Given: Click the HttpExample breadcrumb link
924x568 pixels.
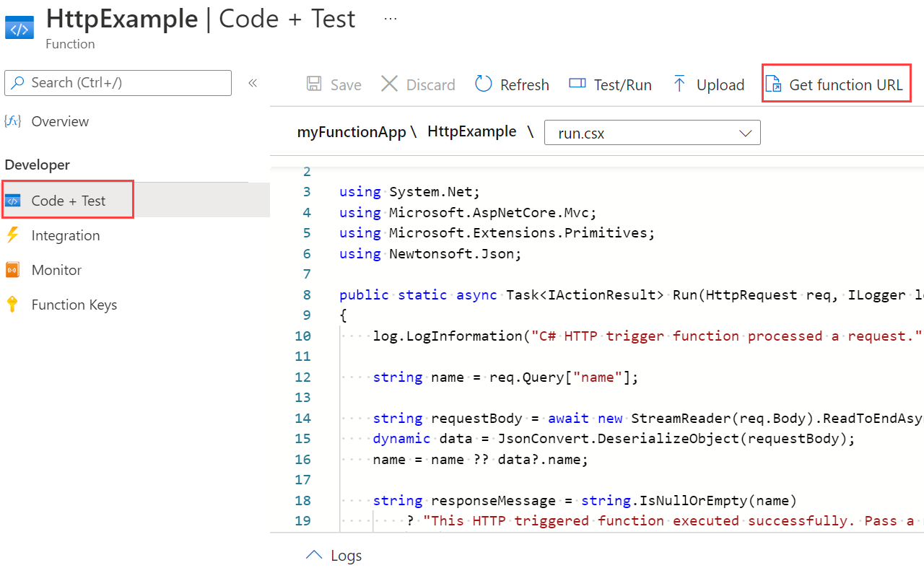Looking at the screenshot, I should pos(471,131).
